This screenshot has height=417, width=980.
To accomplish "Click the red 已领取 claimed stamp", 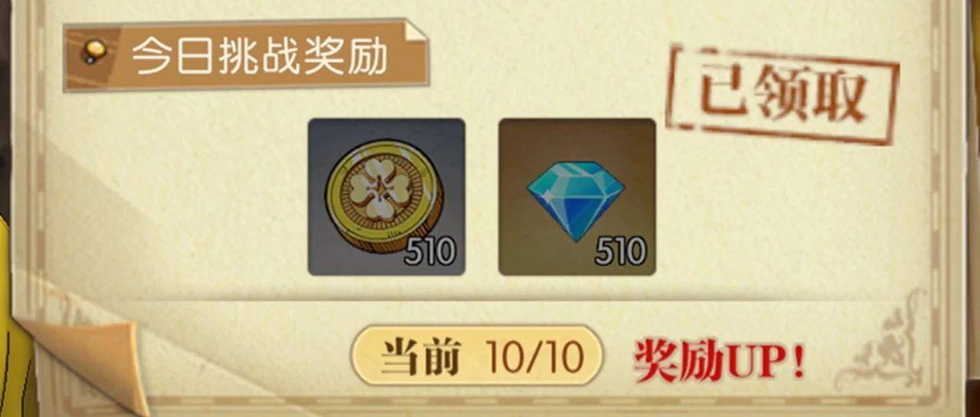I will pos(782,94).
